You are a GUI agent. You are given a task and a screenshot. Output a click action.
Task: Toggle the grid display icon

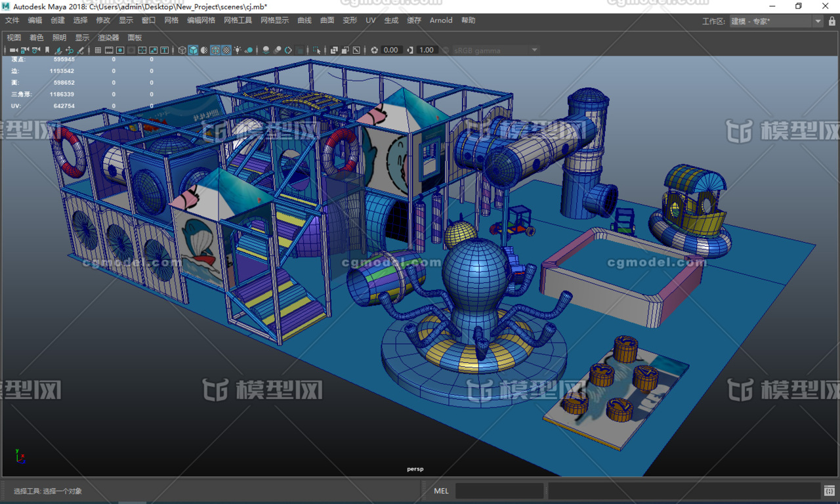click(x=98, y=50)
